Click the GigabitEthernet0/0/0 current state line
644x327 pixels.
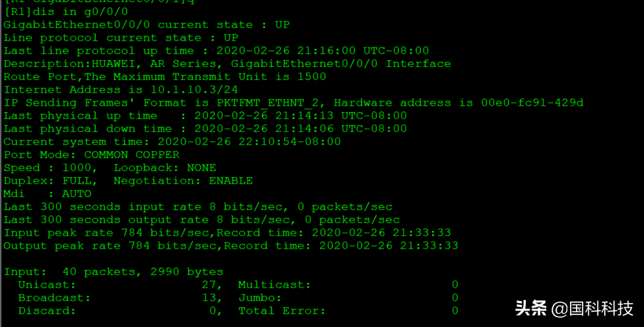point(146,25)
